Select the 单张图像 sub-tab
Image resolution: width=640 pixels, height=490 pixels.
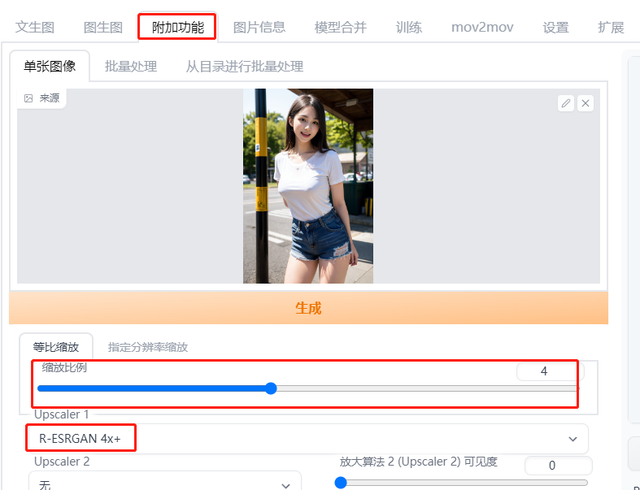coord(49,66)
